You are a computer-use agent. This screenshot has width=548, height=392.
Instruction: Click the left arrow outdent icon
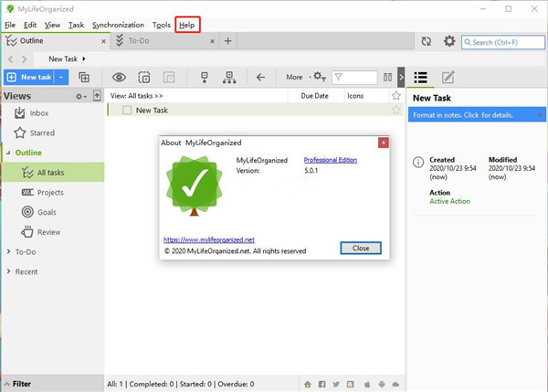click(x=260, y=77)
